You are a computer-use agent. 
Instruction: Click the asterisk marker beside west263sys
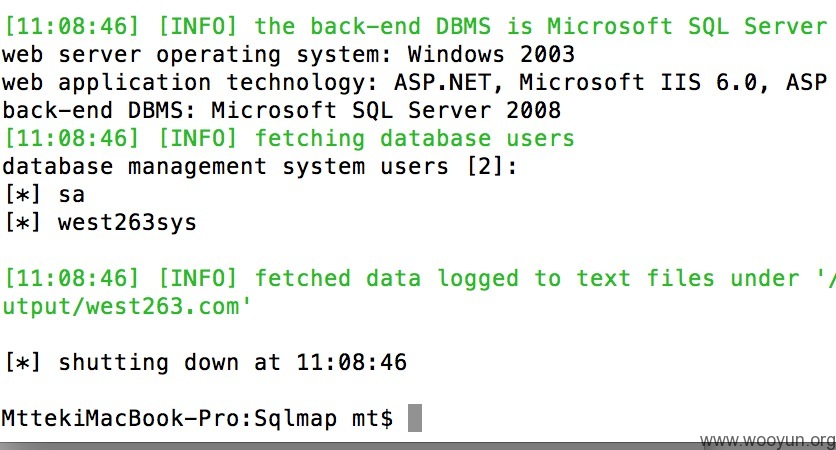22,222
